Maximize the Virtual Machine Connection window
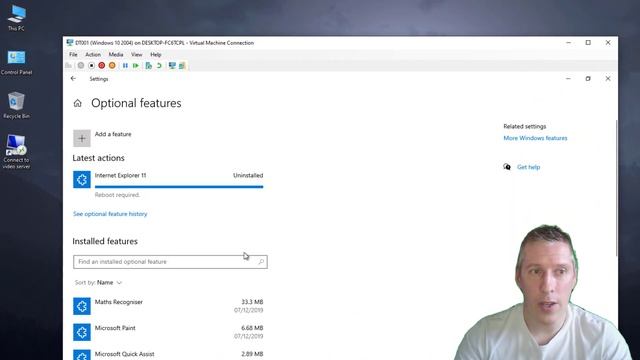 pyautogui.click(x=588, y=42)
